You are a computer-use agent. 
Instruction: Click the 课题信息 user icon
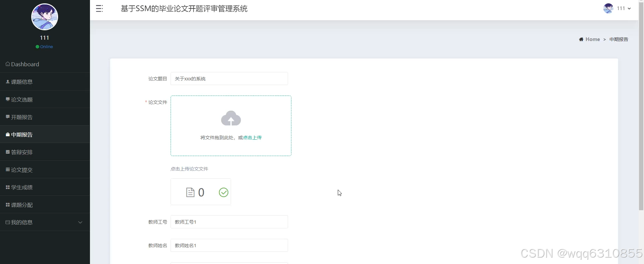point(8,81)
